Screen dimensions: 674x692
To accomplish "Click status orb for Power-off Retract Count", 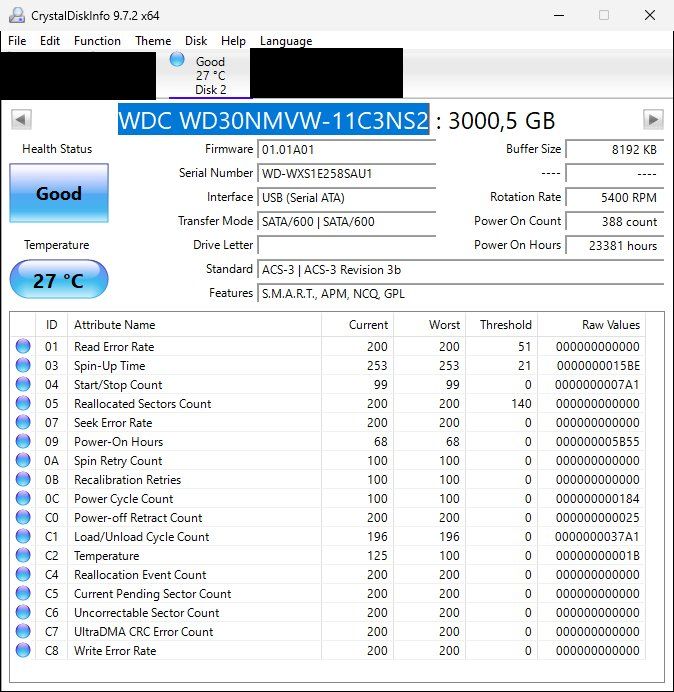I will [x=23, y=517].
